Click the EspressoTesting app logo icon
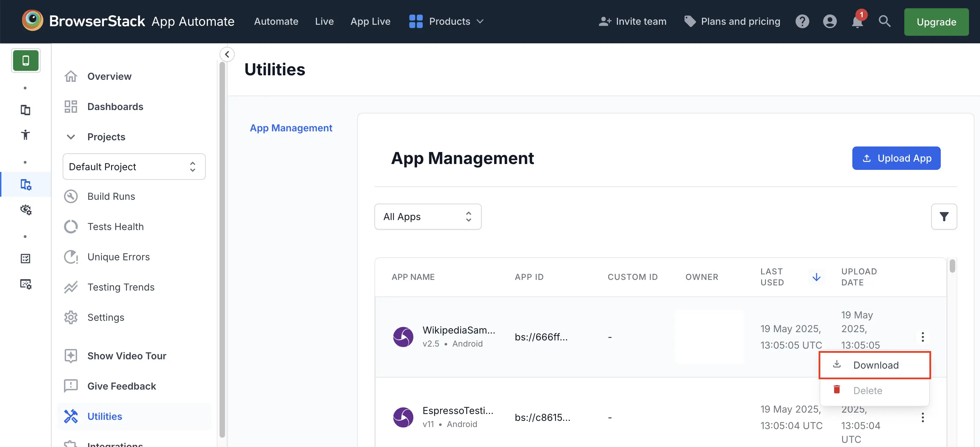980x447 pixels. click(x=403, y=417)
